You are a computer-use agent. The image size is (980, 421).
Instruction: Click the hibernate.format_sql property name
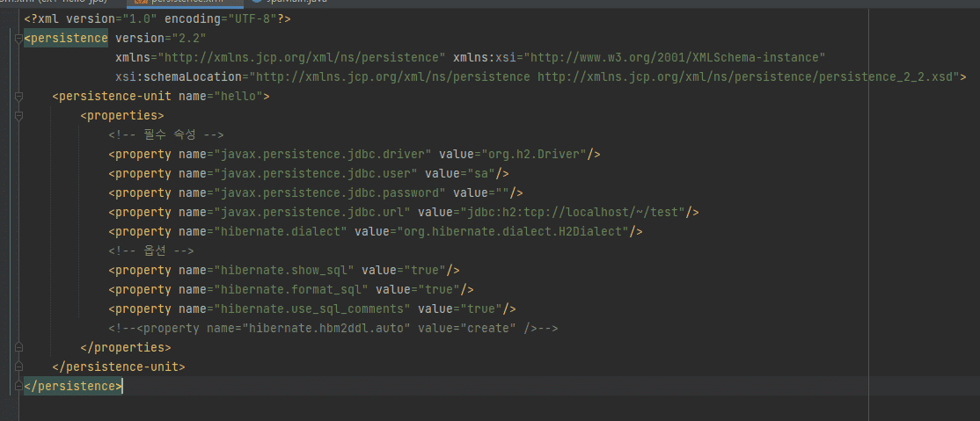[291, 290]
